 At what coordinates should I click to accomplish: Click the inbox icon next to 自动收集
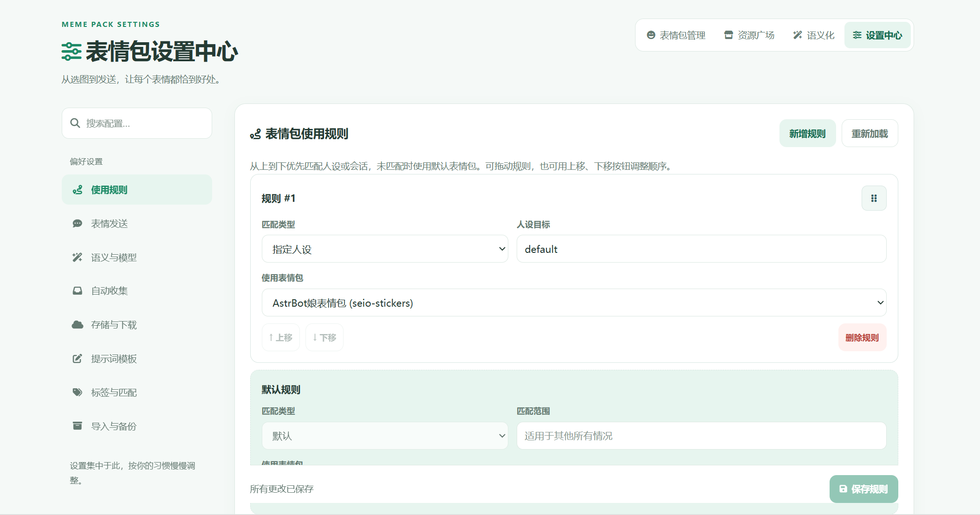pos(78,291)
